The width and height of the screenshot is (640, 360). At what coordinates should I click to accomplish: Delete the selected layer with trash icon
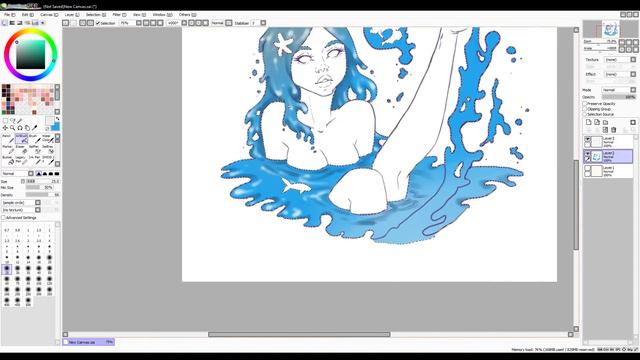613,130
